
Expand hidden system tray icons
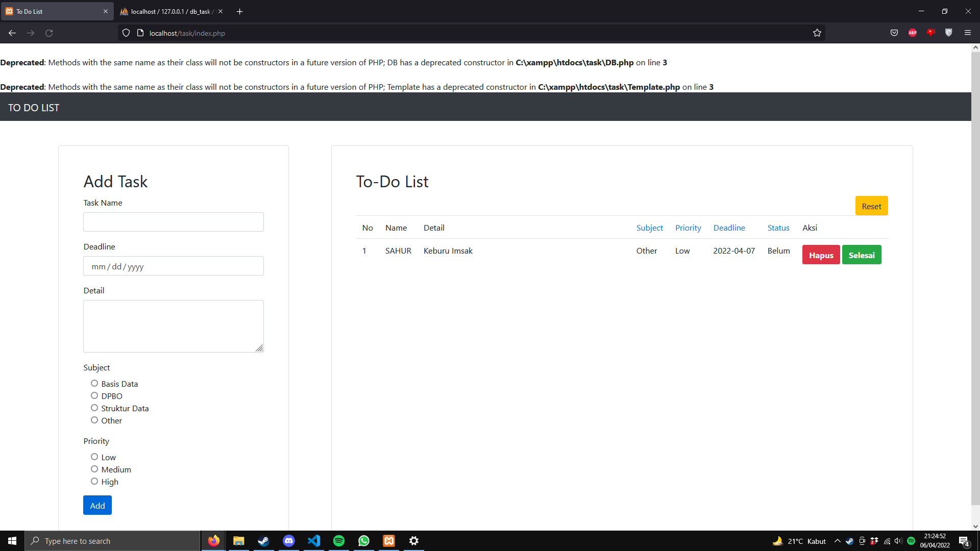[x=837, y=541]
